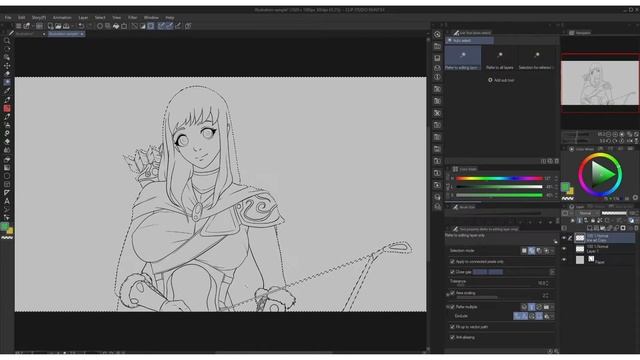The image size is (640, 360).
Task: Click the hue rainbow color slider
Action: point(499,178)
